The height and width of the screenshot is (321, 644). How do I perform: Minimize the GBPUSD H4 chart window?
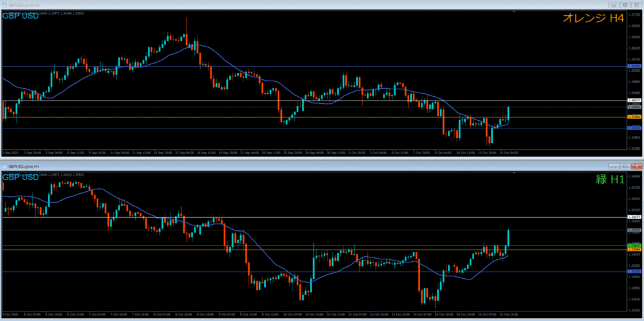click(614, 5)
